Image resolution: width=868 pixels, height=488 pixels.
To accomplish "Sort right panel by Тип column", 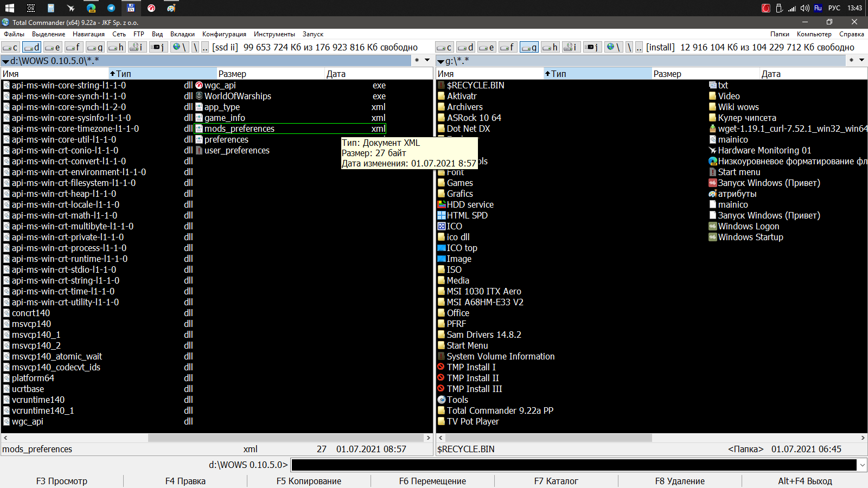I will tap(597, 74).
